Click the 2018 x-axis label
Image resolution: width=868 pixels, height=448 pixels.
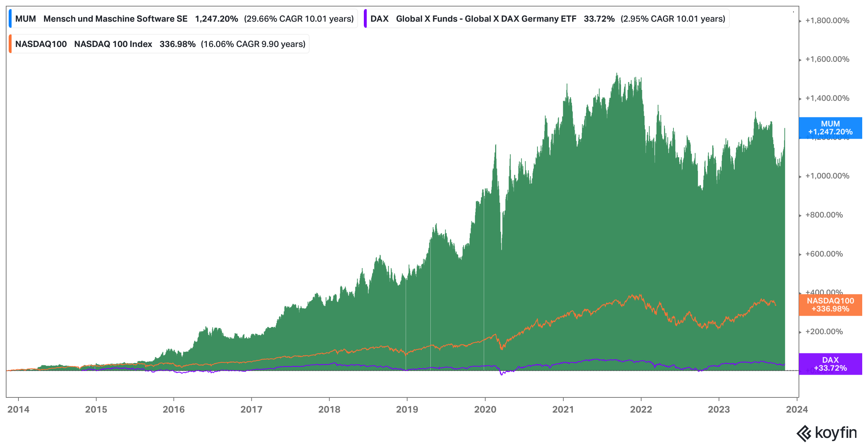tap(329, 409)
